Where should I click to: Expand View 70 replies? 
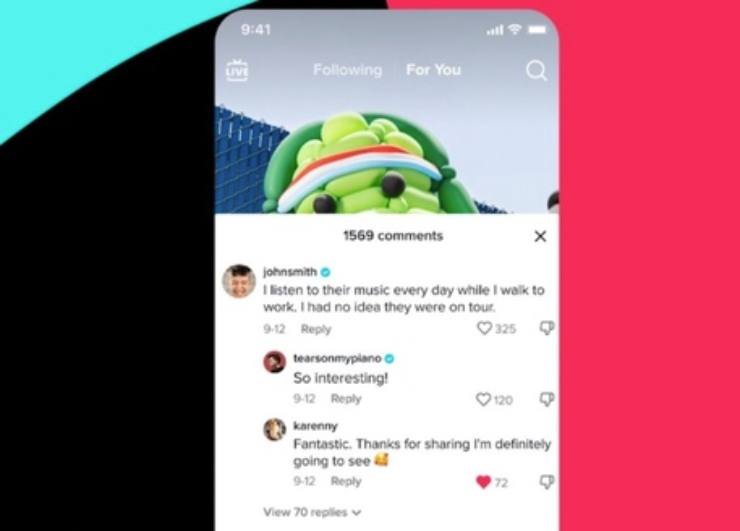tap(312, 512)
